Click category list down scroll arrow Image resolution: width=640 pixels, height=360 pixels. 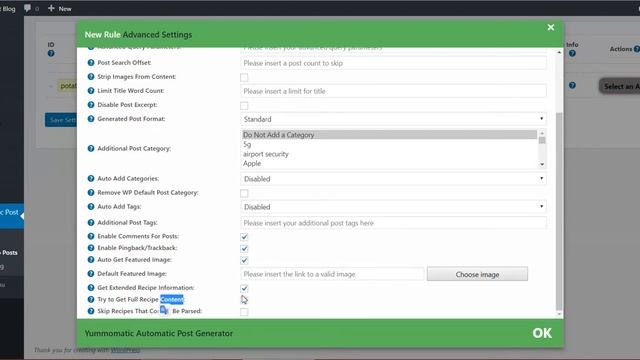pyautogui.click(x=542, y=164)
